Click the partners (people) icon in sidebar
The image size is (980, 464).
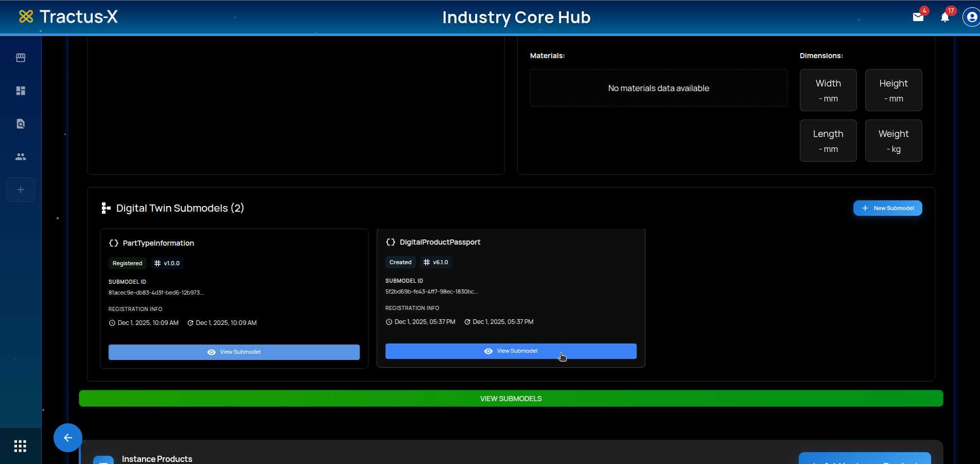click(x=21, y=157)
